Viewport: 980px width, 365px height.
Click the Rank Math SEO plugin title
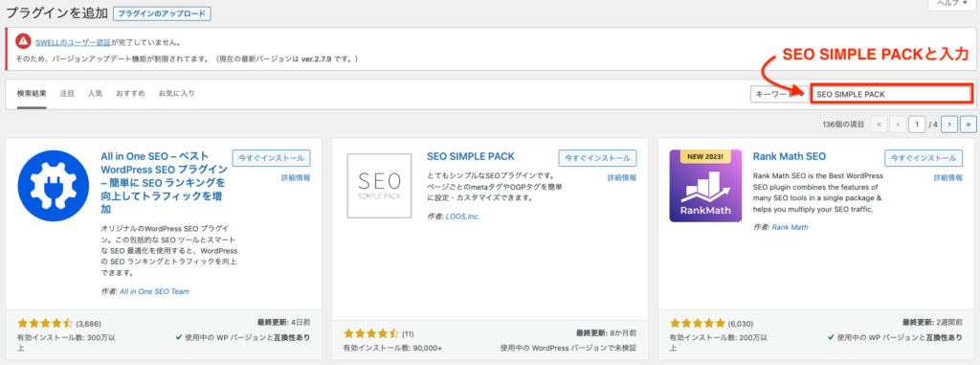790,156
